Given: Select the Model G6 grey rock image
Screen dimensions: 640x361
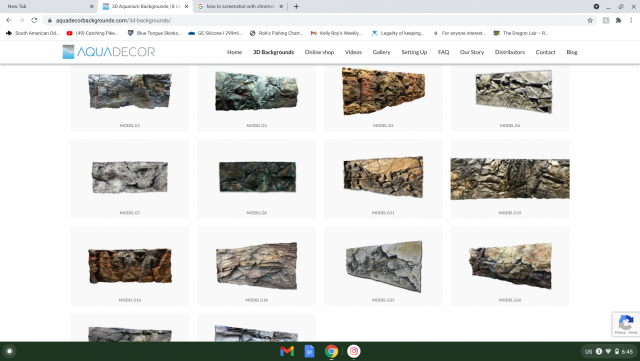Looking at the screenshot, I should [x=514, y=91].
